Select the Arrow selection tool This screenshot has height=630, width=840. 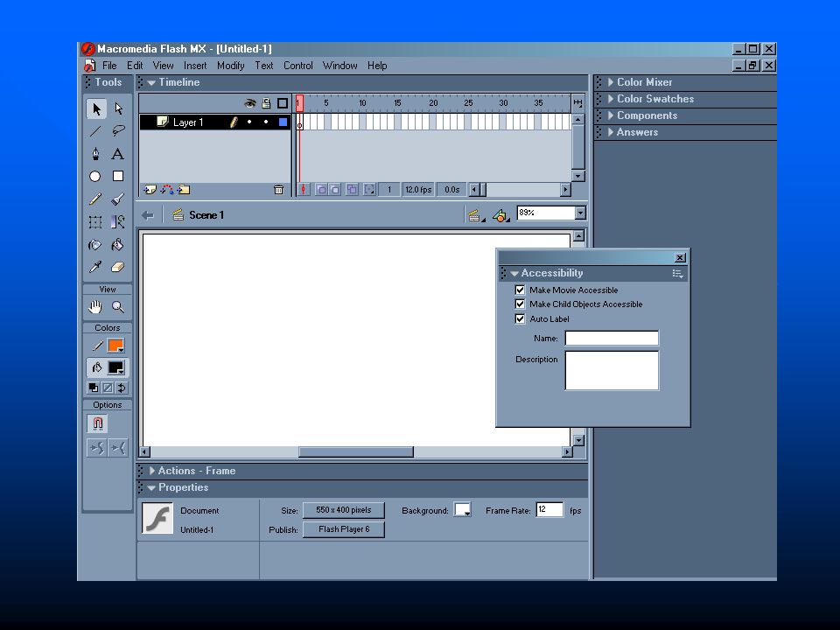tap(96, 108)
